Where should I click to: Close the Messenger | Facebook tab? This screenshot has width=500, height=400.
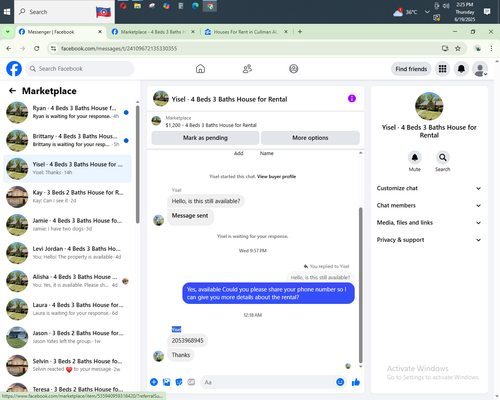[x=100, y=32]
